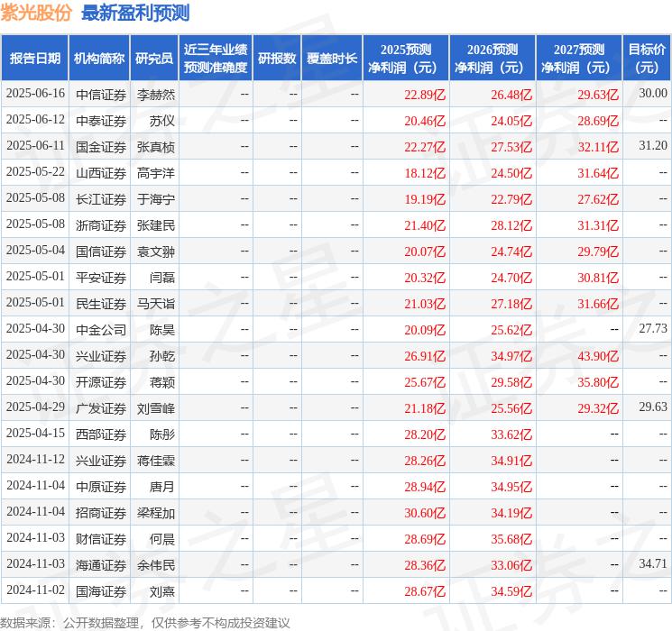The height and width of the screenshot is (631, 672).
Task: Select the 国信证券 cell
Action: [x=101, y=251]
